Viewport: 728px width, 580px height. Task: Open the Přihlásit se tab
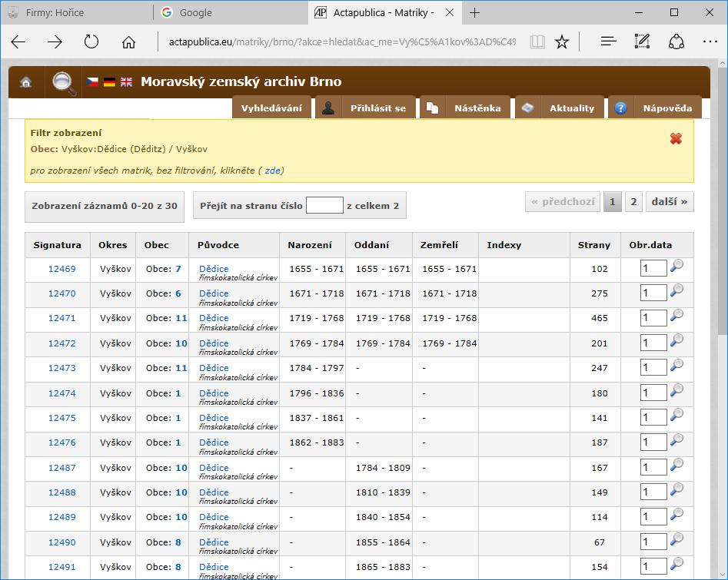pos(378,108)
